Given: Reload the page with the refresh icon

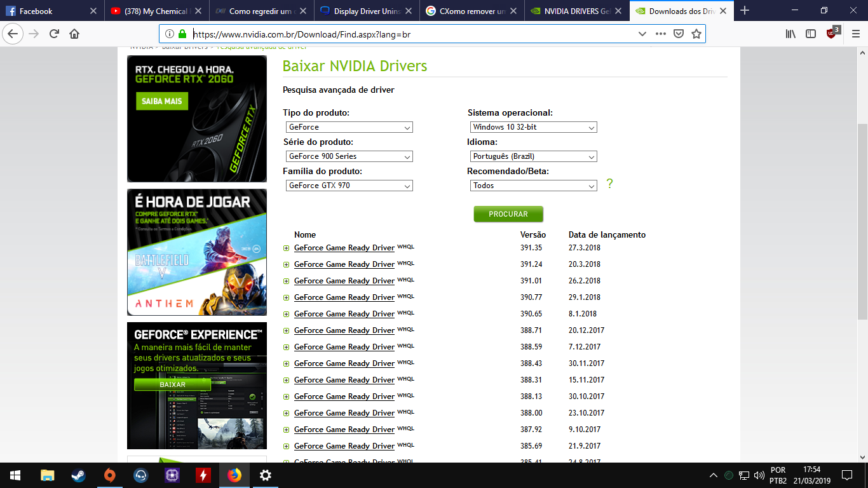Looking at the screenshot, I should click(55, 34).
